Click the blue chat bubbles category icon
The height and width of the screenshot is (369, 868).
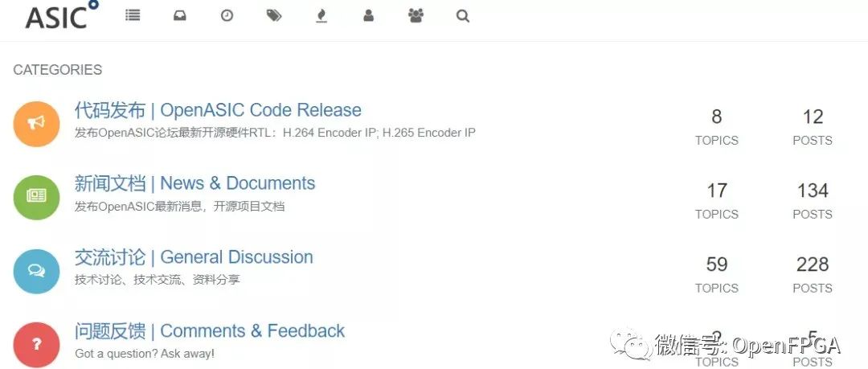point(36,271)
